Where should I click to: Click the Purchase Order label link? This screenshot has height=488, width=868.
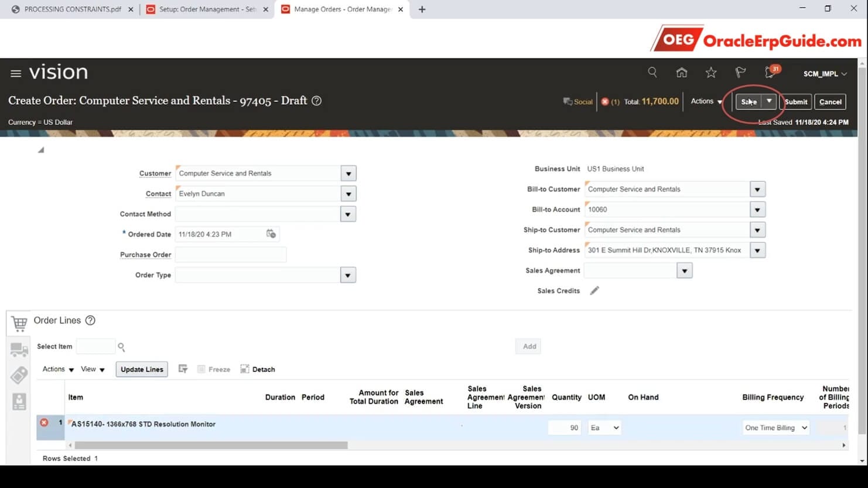point(146,255)
